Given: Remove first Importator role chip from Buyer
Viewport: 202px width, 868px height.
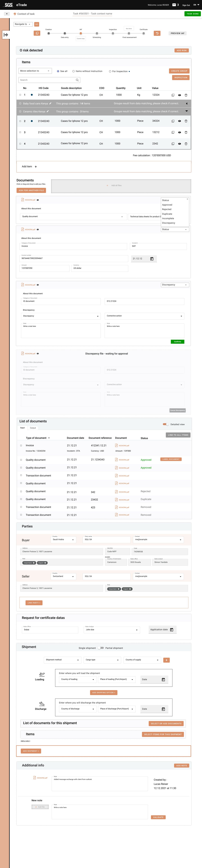Looking at the screenshot, I should pos(34,563).
